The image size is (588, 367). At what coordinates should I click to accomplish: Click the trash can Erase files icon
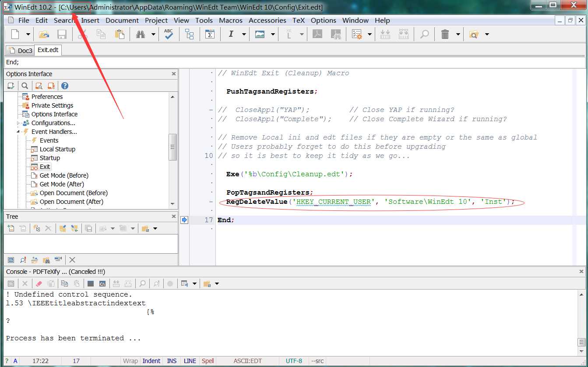coord(445,34)
